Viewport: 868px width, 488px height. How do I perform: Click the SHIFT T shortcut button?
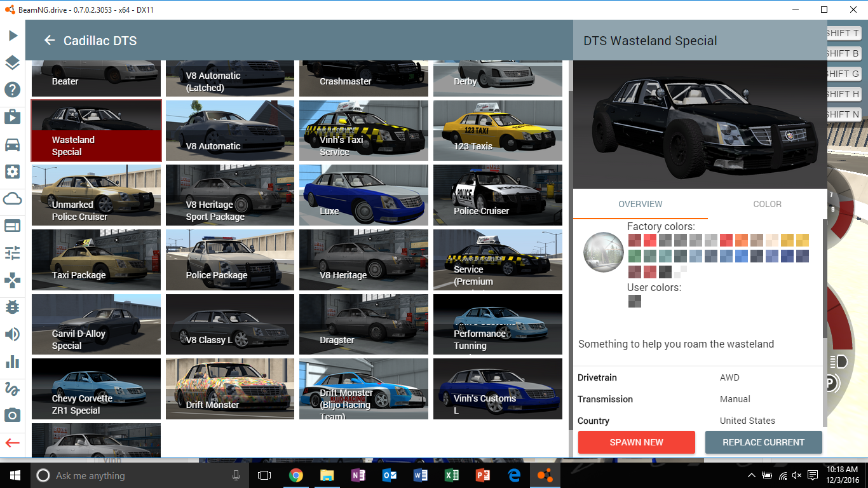[x=843, y=33]
